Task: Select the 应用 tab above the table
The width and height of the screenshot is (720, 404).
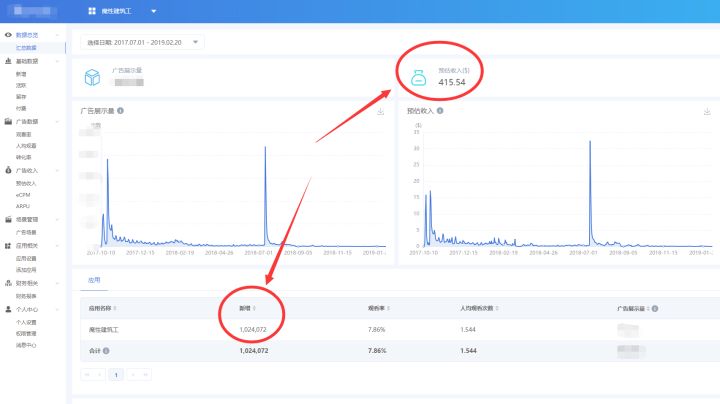Action: [94, 280]
